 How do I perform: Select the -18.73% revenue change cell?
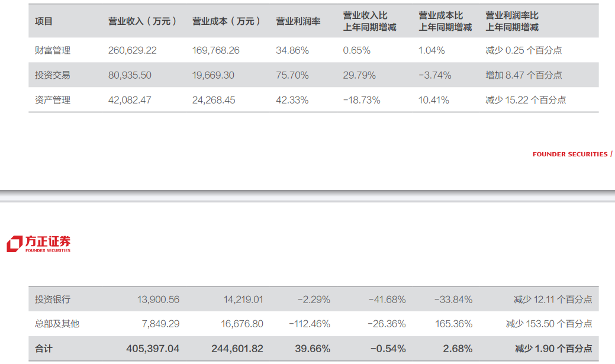[362, 100]
